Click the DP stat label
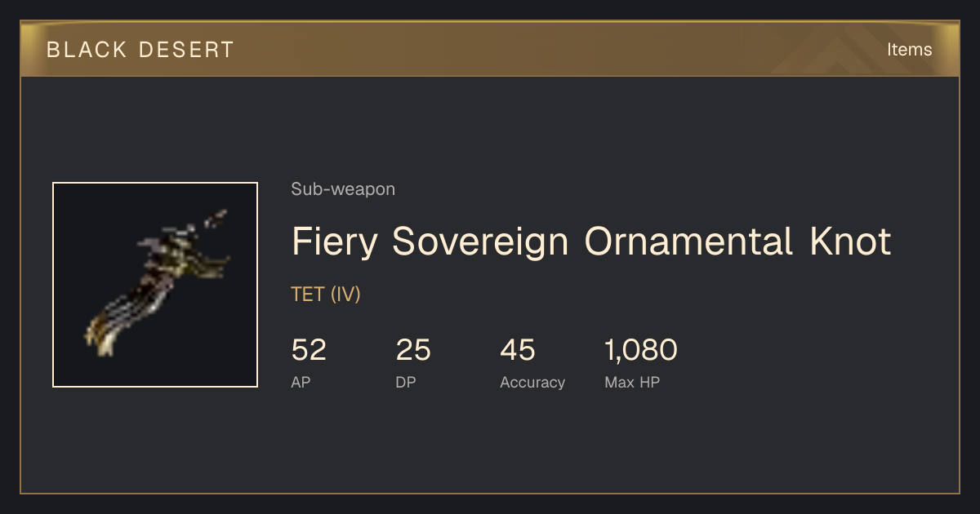 point(406,382)
